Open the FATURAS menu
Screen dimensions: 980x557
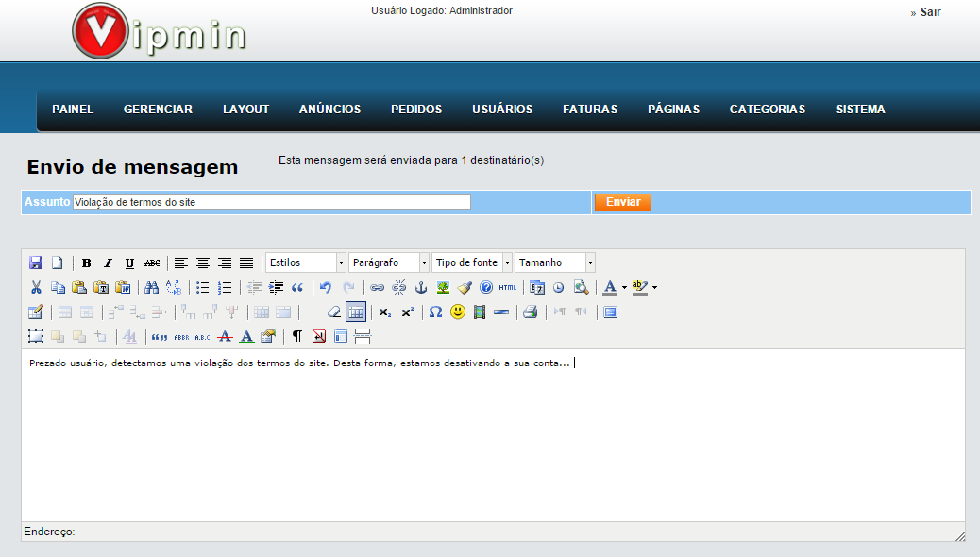(590, 110)
